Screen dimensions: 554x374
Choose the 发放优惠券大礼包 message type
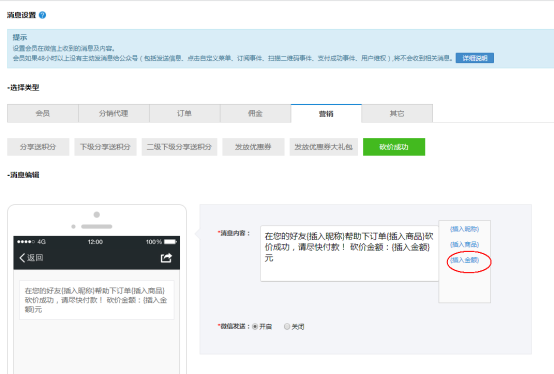[x=324, y=147]
